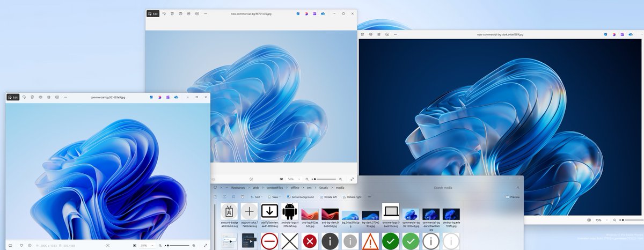The image size is (644, 250).
Task: Adjust zoom slider in new-commercial-bg.96701c35.jpg window
Action: [x=324, y=179]
